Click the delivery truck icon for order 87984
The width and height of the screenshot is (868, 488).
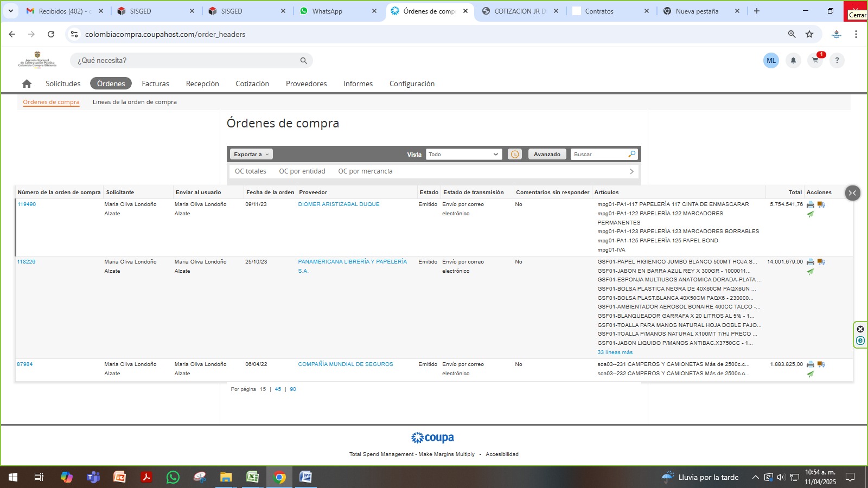[821, 364]
